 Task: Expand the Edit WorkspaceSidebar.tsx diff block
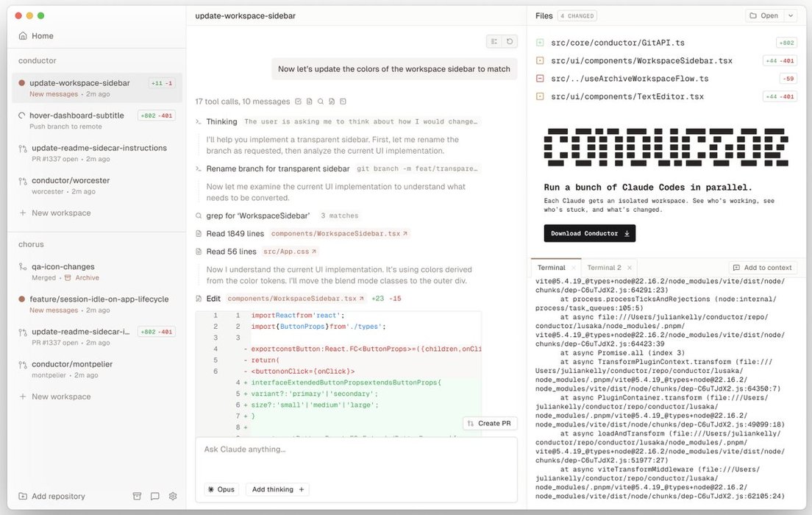(213, 299)
